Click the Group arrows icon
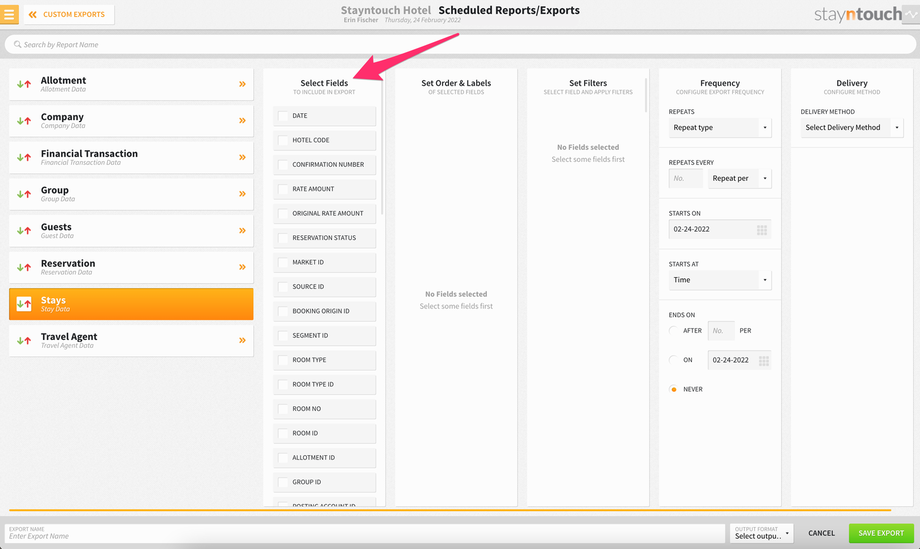This screenshot has height=549, width=920. (x=23, y=194)
